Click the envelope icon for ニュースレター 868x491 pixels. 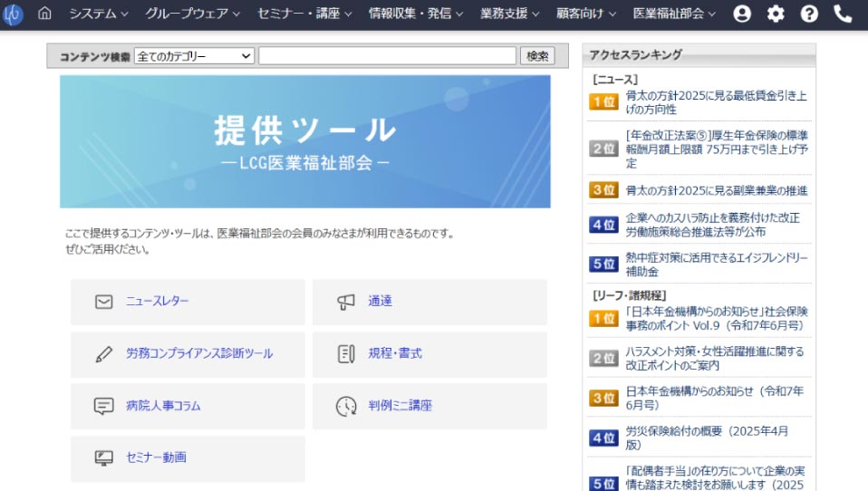click(104, 302)
